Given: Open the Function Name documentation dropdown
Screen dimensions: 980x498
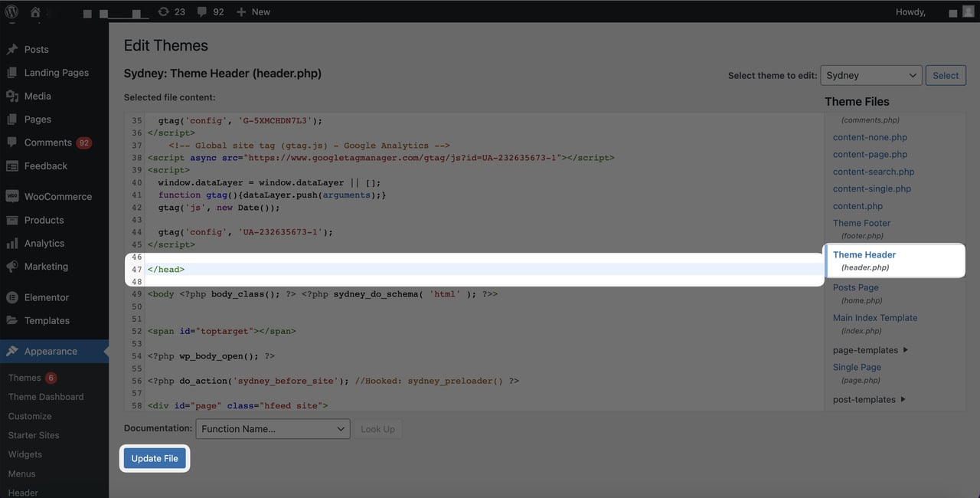Looking at the screenshot, I should 273,429.
